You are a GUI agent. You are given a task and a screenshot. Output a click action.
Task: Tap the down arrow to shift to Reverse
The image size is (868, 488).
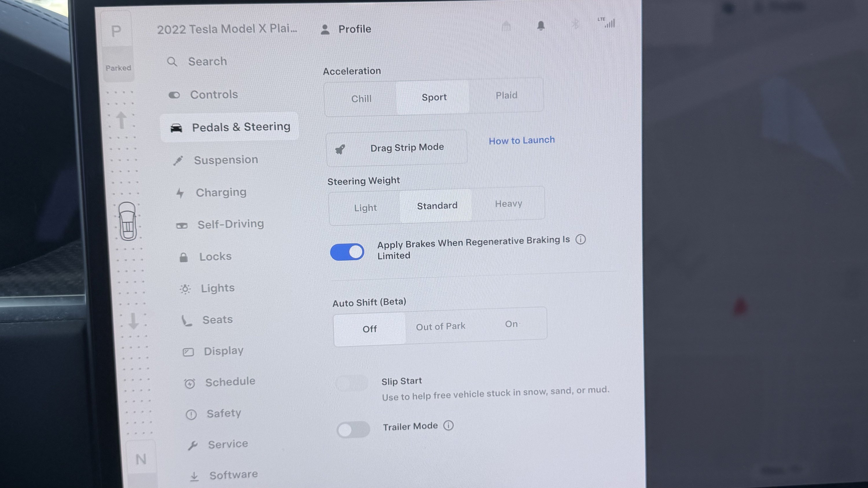tap(133, 321)
